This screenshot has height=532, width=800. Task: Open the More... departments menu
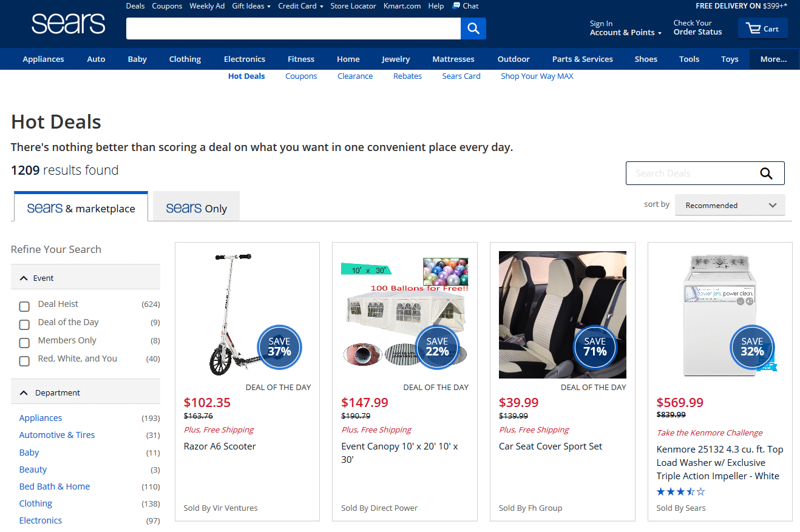[773, 59]
